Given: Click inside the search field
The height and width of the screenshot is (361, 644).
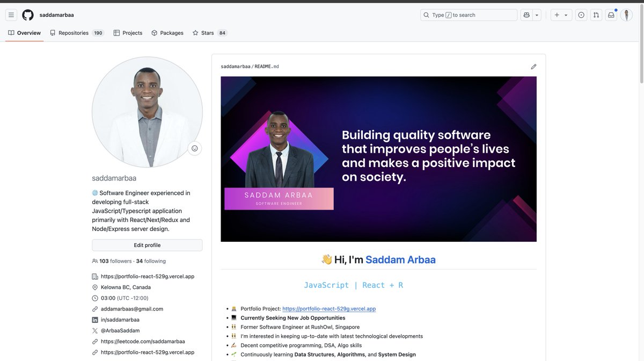Looking at the screenshot, I should (469, 15).
